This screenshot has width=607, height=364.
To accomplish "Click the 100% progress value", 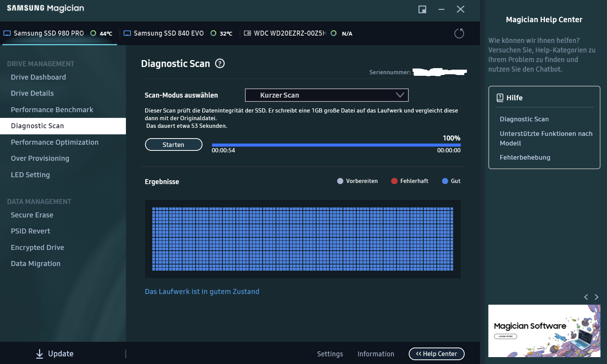I will [x=452, y=138].
